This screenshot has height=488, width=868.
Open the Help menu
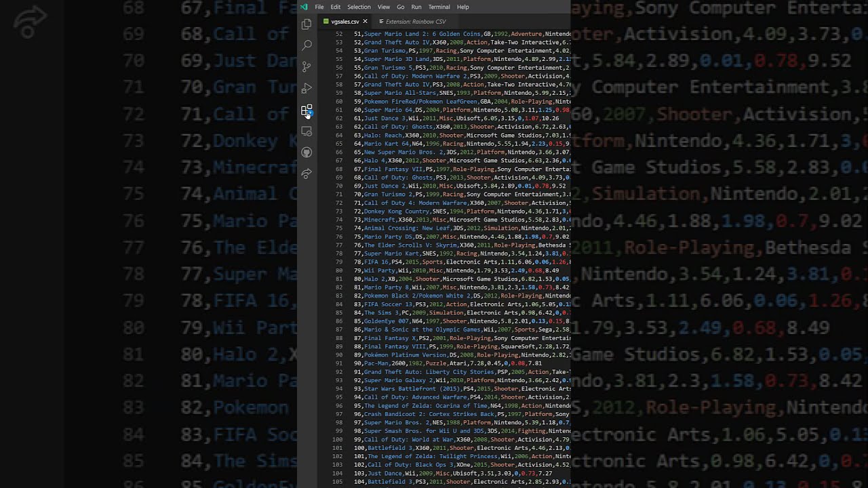(x=463, y=7)
